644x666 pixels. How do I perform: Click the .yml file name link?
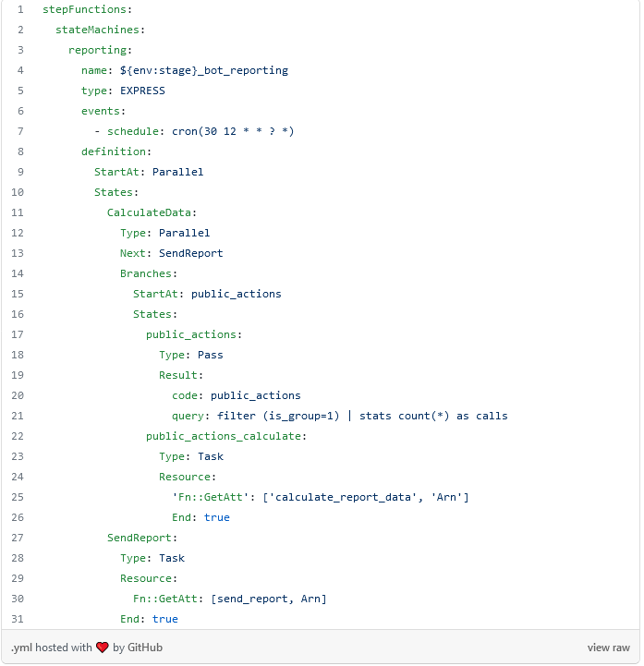[22, 648]
